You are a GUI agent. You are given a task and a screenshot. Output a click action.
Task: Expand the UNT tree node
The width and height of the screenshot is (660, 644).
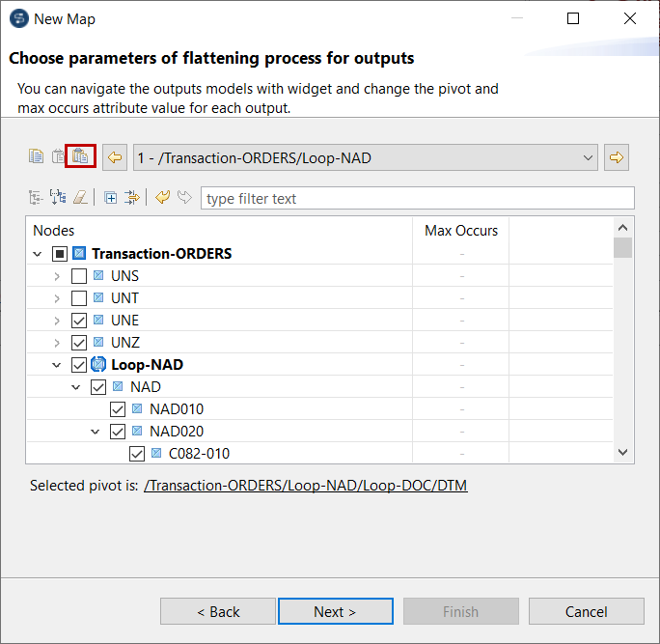(57, 298)
